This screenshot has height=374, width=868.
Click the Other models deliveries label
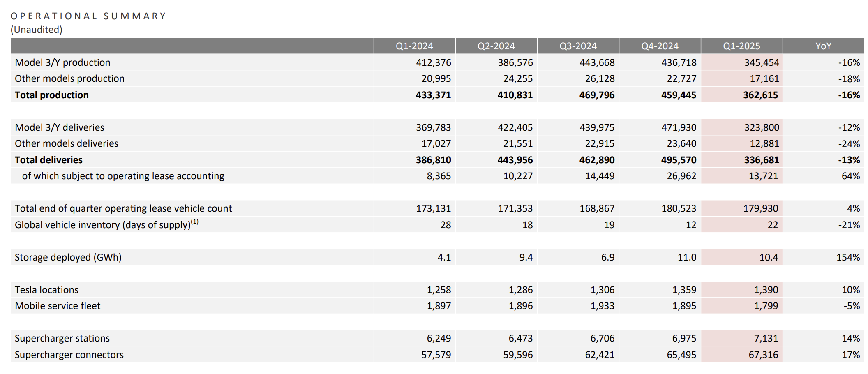pos(67,143)
